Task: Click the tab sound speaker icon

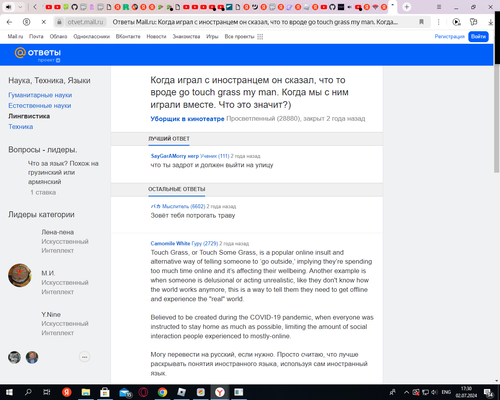Action: tap(9, 7)
